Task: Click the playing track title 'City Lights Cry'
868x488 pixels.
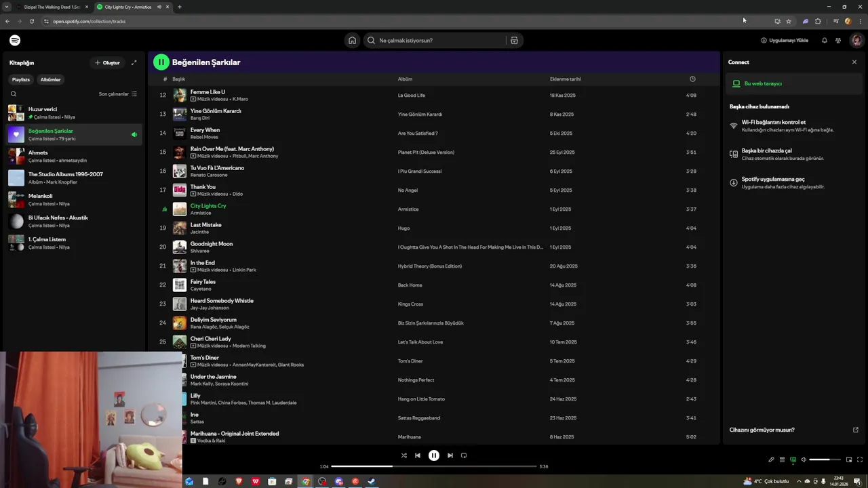Action: click(x=208, y=206)
